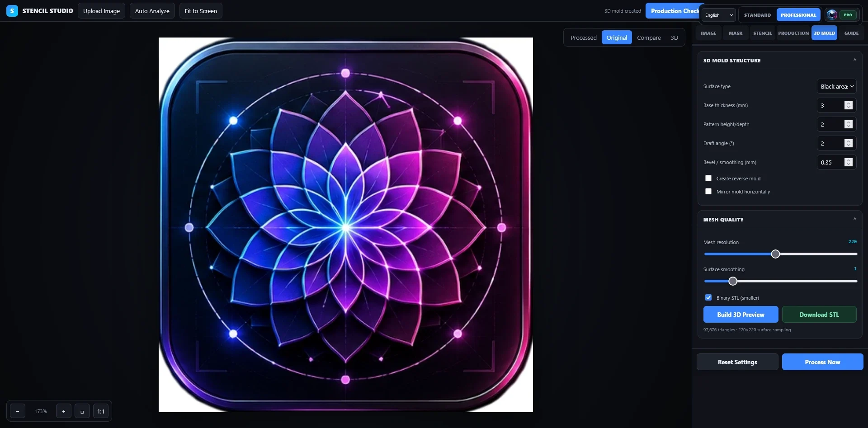Set zoom to 1:1 actual size
This screenshot has width=868, height=428.
tap(101, 411)
